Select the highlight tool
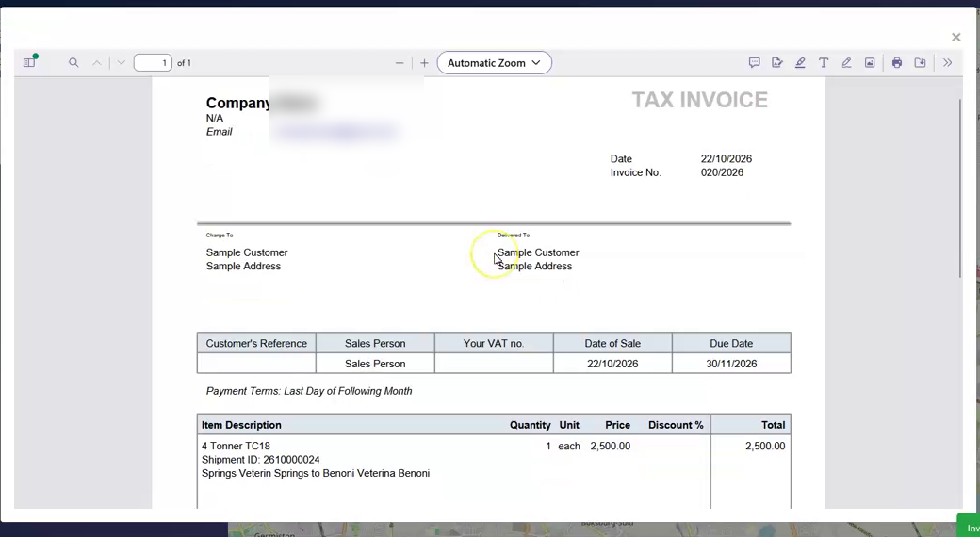This screenshot has height=537, width=980. point(800,62)
